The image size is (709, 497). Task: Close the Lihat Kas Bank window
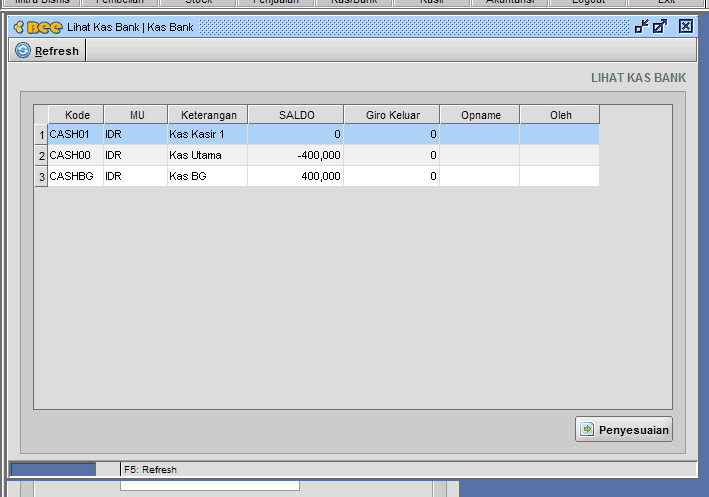click(686, 27)
